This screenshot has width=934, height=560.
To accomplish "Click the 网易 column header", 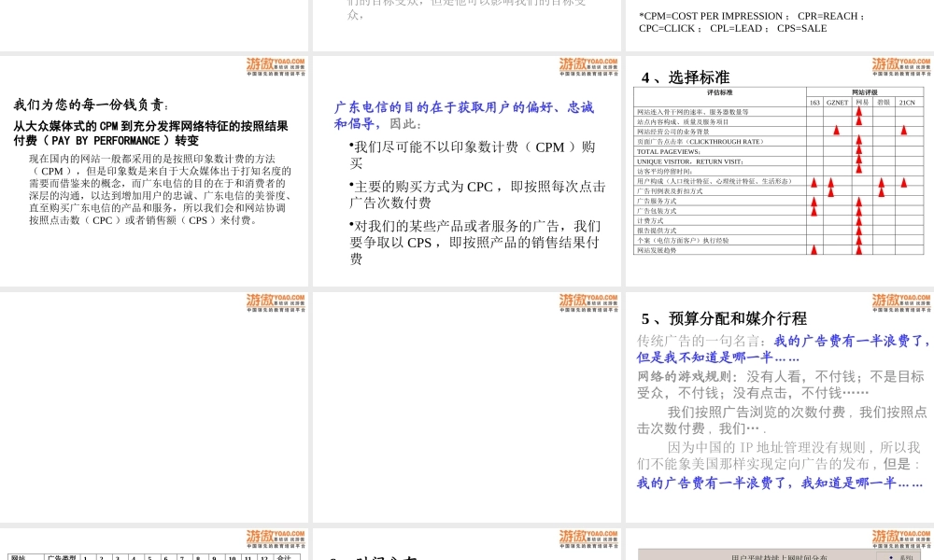I will pyautogui.click(x=862, y=103).
